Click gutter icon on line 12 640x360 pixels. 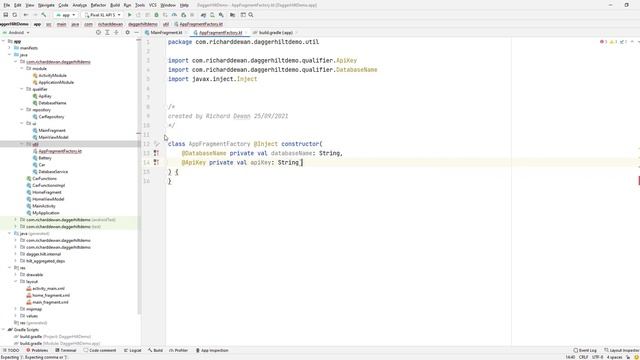pos(156,144)
